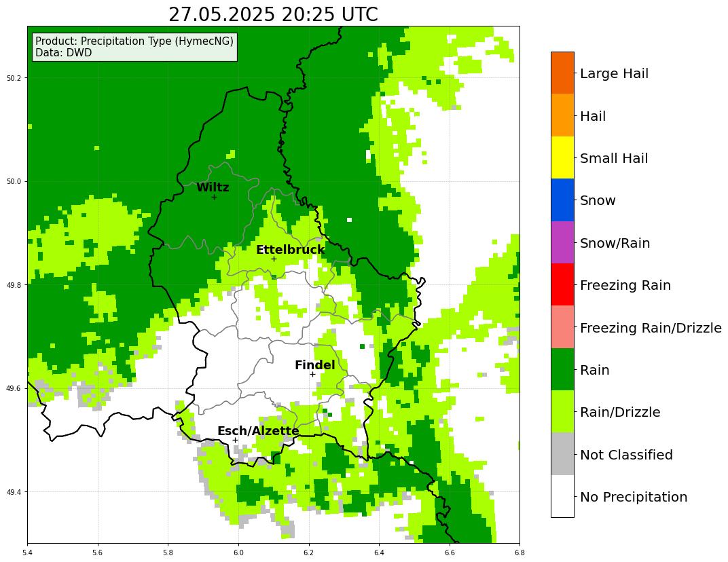Click the Hail legend label

(593, 116)
